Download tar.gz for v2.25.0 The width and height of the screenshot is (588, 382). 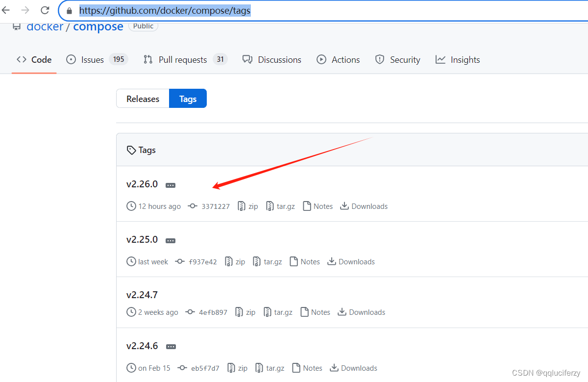(268, 262)
